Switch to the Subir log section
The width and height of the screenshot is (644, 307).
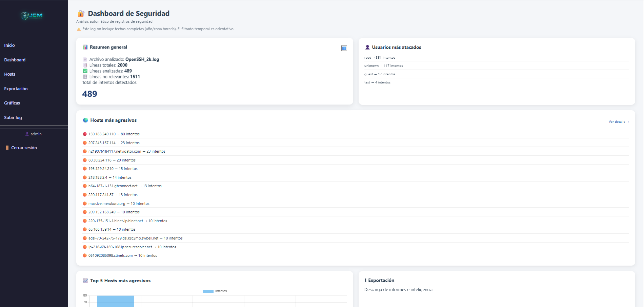point(13,117)
